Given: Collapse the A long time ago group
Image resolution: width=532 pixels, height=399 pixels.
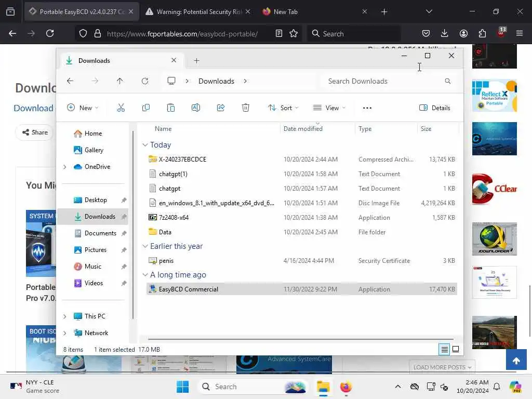Looking at the screenshot, I should point(145,274).
